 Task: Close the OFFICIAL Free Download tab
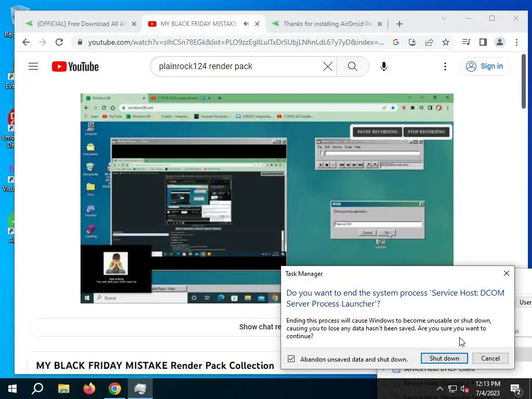click(134, 24)
